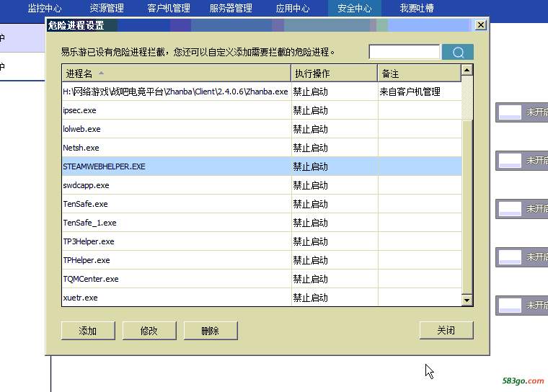Open the 安全中心 tab
Viewport: 548px width, 392px height.
(x=354, y=9)
